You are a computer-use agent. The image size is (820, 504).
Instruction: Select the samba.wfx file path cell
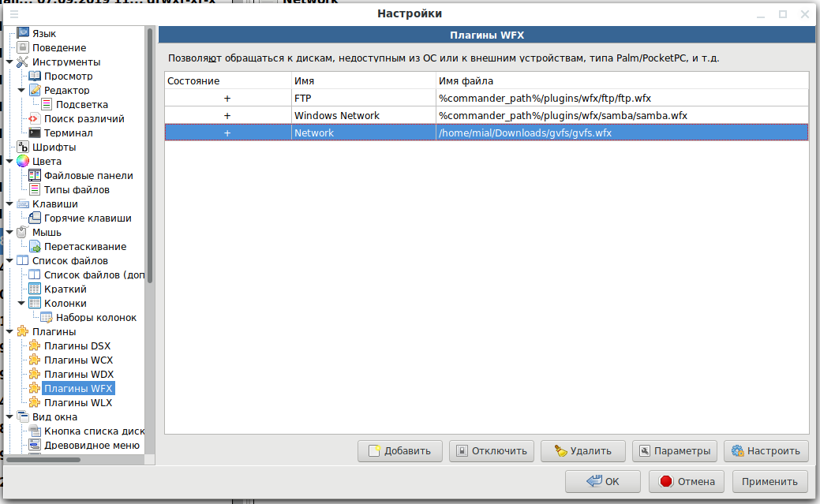coord(623,115)
